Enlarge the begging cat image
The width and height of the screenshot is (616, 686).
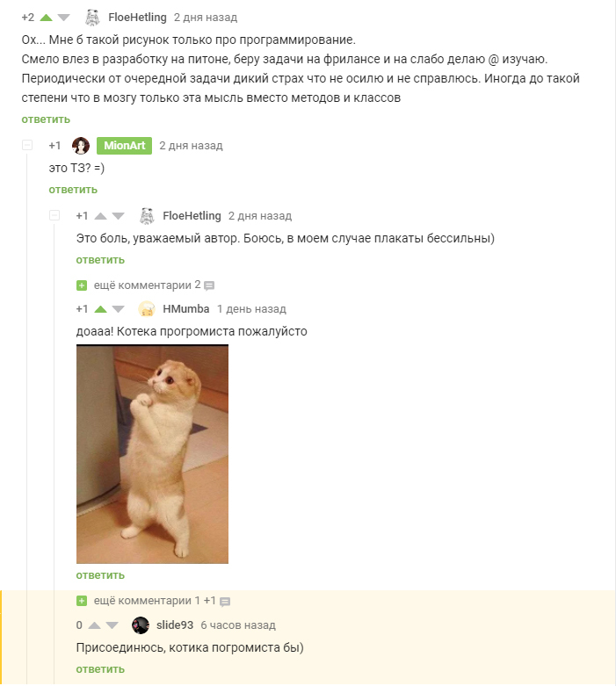152,454
